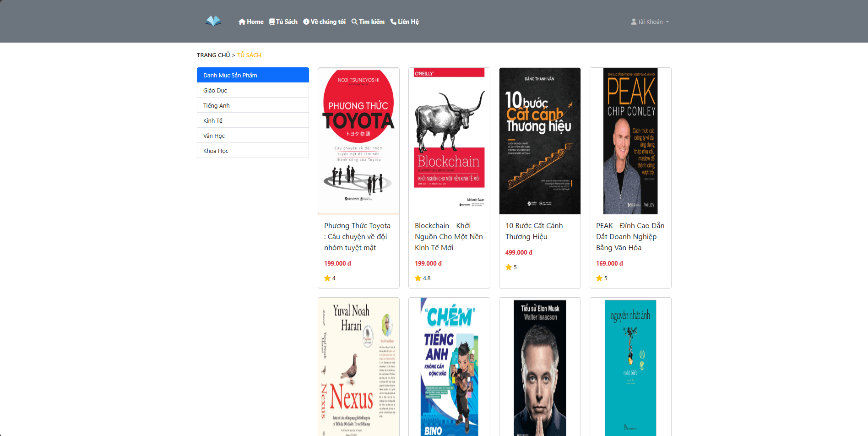Click star rating icon on PEAK book
The image size is (868, 436).
tap(599, 278)
